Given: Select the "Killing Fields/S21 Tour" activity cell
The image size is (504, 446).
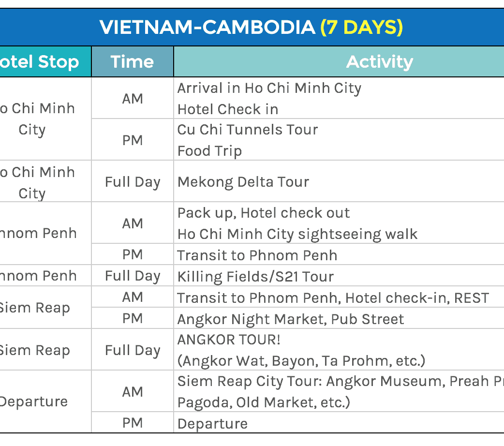Looking at the screenshot, I should pyautogui.click(x=255, y=276).
